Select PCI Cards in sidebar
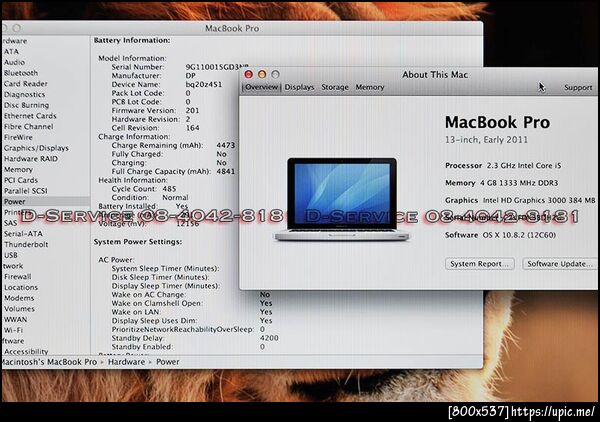 [x=21, y=180]
